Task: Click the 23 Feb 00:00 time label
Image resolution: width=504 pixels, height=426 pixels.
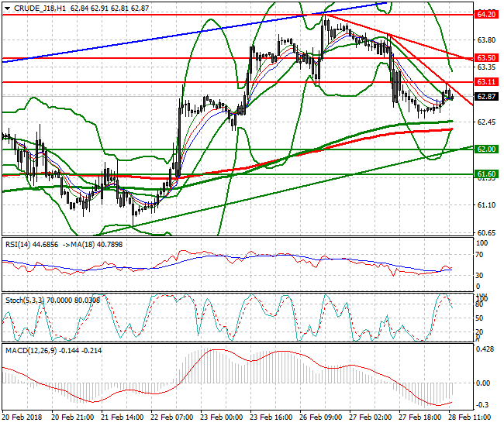Action: point(221,417)
